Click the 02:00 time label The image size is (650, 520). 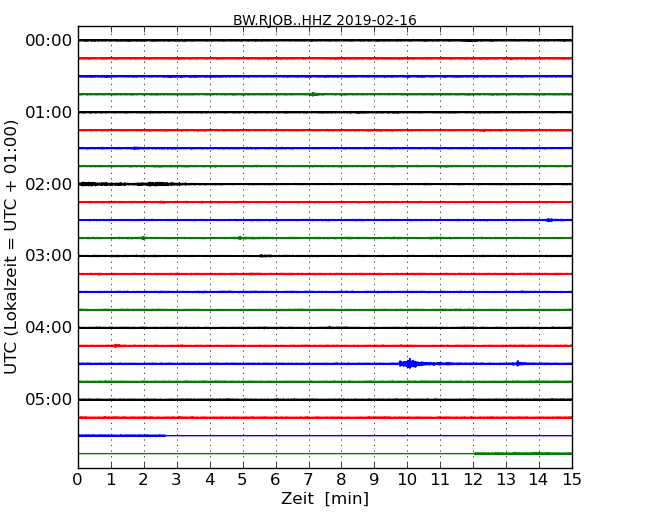(49, 184)
